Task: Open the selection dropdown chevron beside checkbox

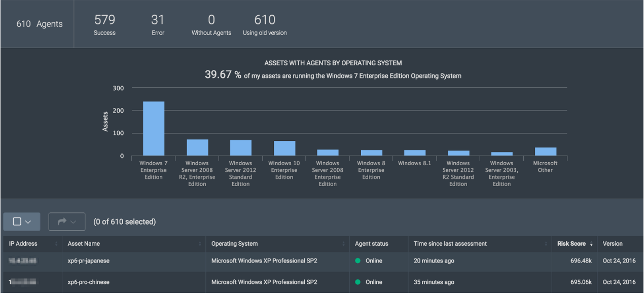Action: coord(28,222)
